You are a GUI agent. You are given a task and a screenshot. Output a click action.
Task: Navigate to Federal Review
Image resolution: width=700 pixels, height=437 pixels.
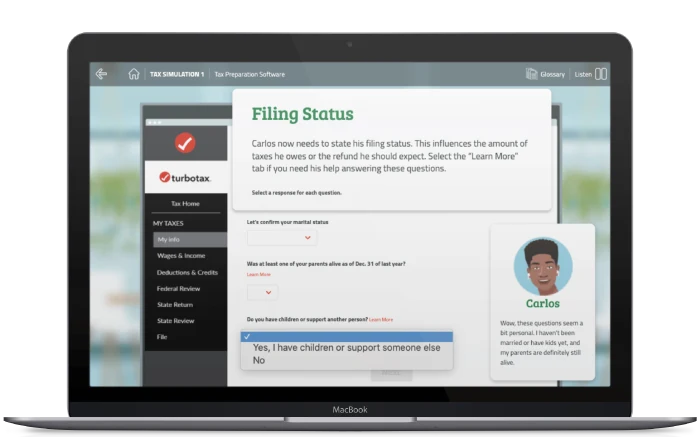176,288
